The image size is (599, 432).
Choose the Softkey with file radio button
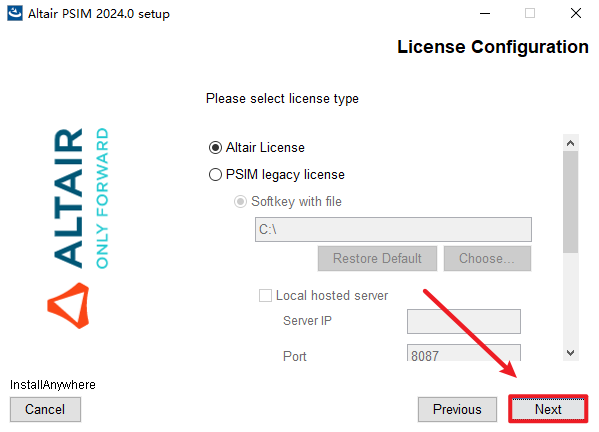coord(240,201)
